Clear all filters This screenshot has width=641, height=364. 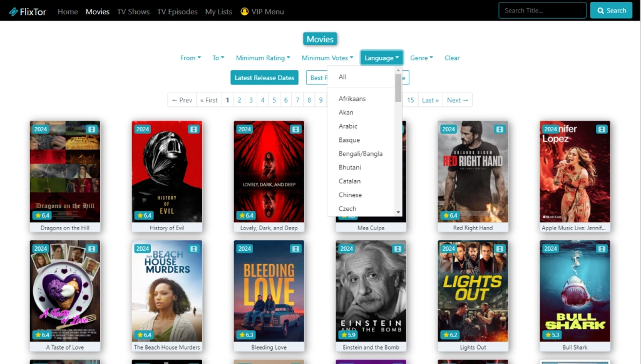pos(452,58)
